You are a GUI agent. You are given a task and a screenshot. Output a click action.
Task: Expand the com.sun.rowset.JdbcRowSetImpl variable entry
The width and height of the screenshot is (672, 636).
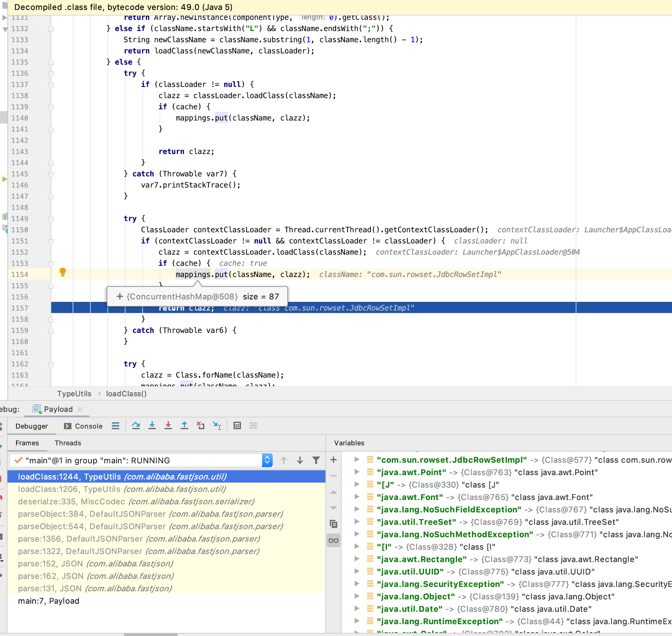tap(357, 459)
